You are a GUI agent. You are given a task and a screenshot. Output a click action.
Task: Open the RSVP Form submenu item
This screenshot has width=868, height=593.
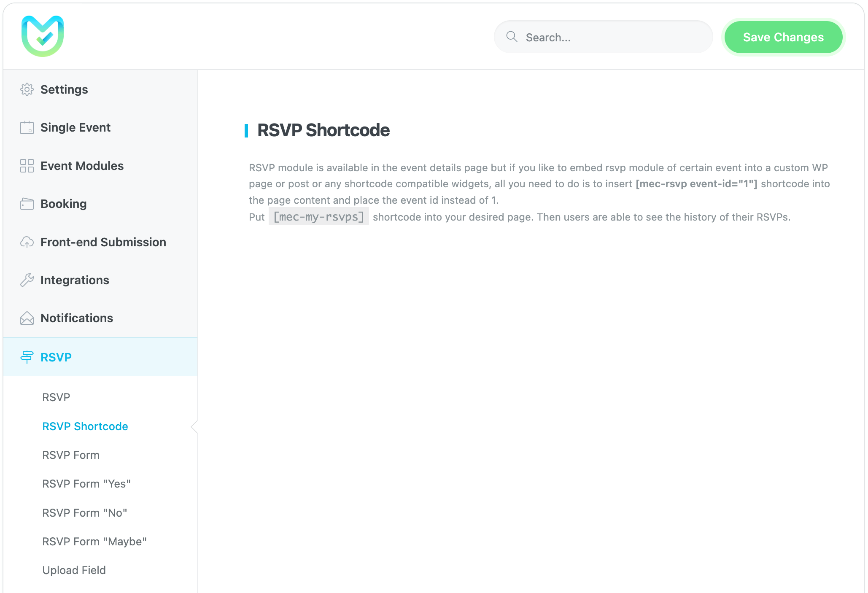[71, 455]
